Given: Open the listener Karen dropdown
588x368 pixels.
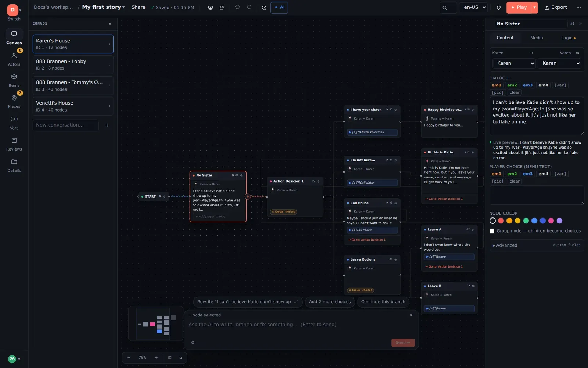Looking at the screenshot, I should (559, 63).
